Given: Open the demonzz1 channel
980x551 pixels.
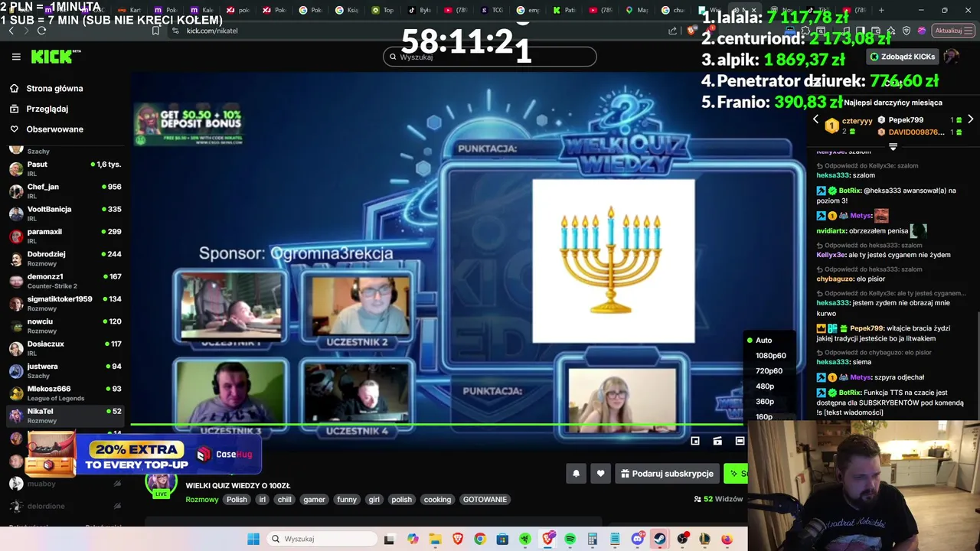Looking at the screenshot, I should point(64,281).
